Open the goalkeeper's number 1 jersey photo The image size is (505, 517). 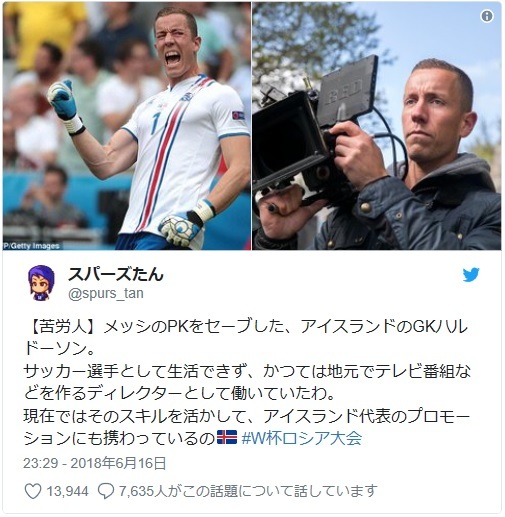pos(127,126)
